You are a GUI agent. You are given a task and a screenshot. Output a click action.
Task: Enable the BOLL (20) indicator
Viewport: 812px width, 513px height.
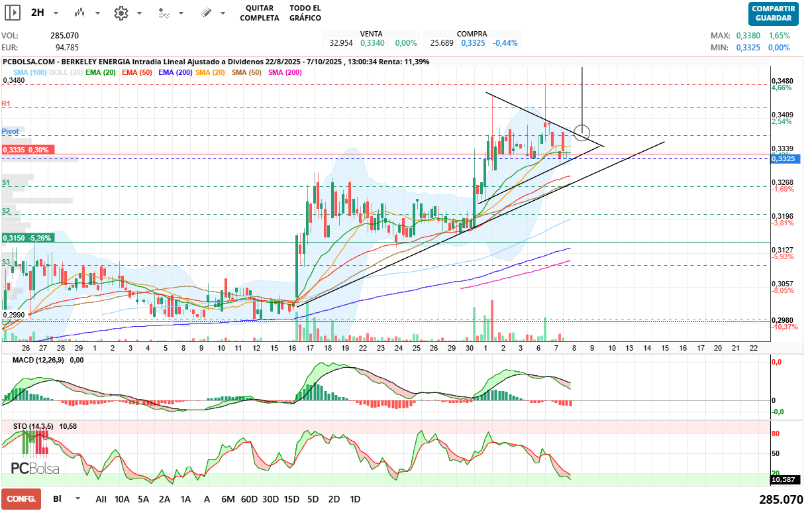pos(66,72)
